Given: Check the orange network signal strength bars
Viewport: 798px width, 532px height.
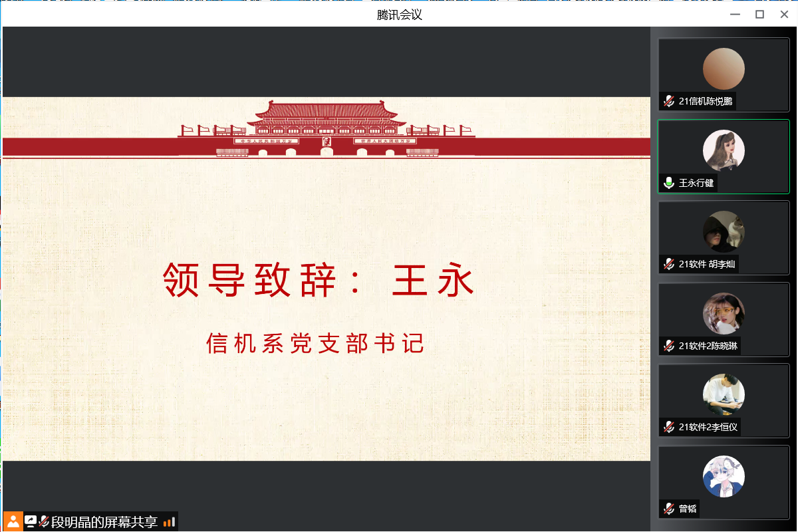Looking at the screenshot, I should [x=169, y=522].
